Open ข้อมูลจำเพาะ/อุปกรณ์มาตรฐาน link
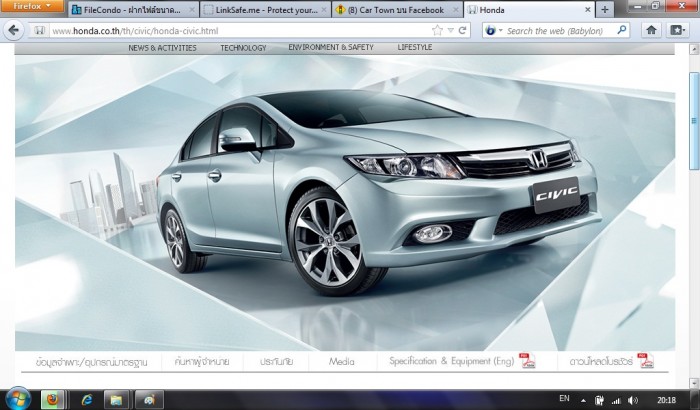700x410 pixels. point(92,362)
